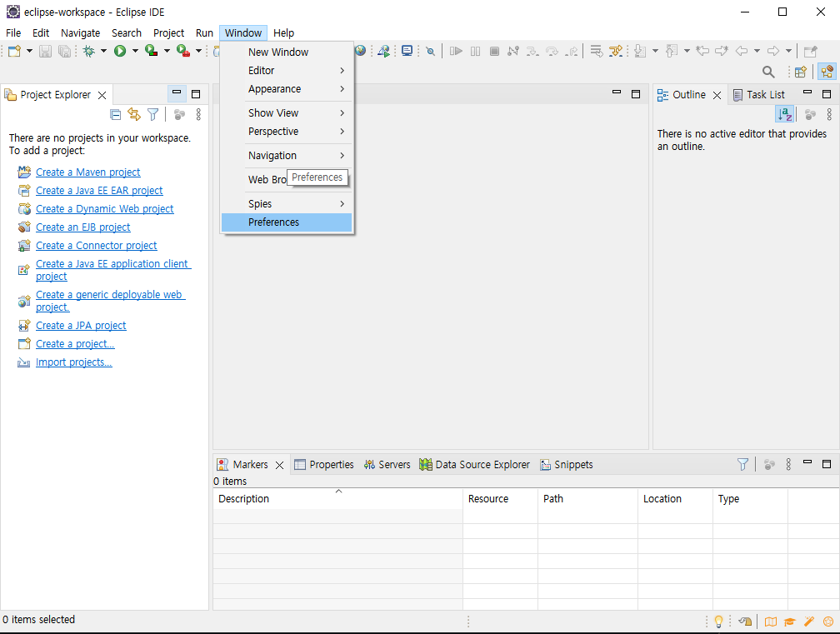Click the monitor console toolbar icon

pyautogui.click(x=407, y=51)
